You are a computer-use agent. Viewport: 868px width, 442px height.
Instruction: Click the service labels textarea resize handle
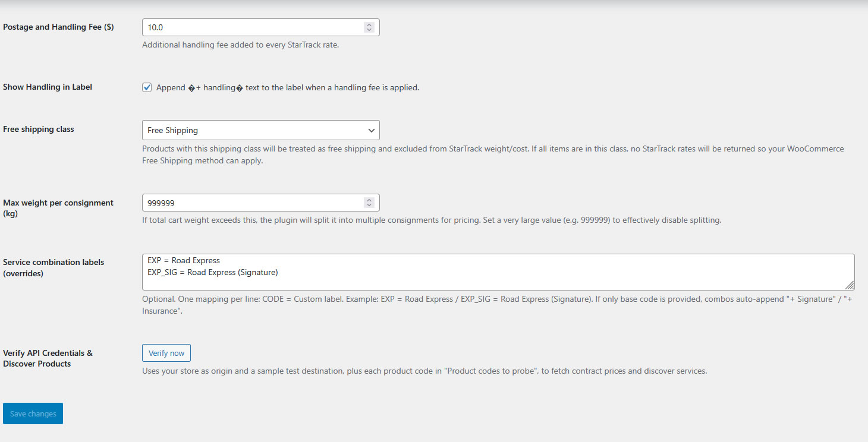(x=850, y=286)
